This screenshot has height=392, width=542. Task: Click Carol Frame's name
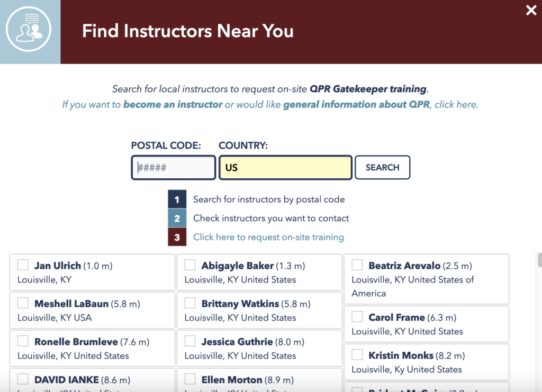tap(396, 317)
